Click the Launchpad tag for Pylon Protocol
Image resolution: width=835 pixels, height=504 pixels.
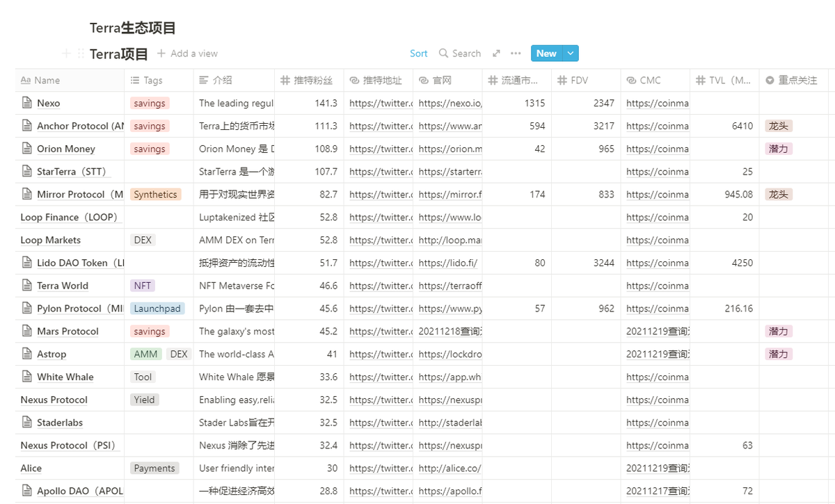point(157,308)
